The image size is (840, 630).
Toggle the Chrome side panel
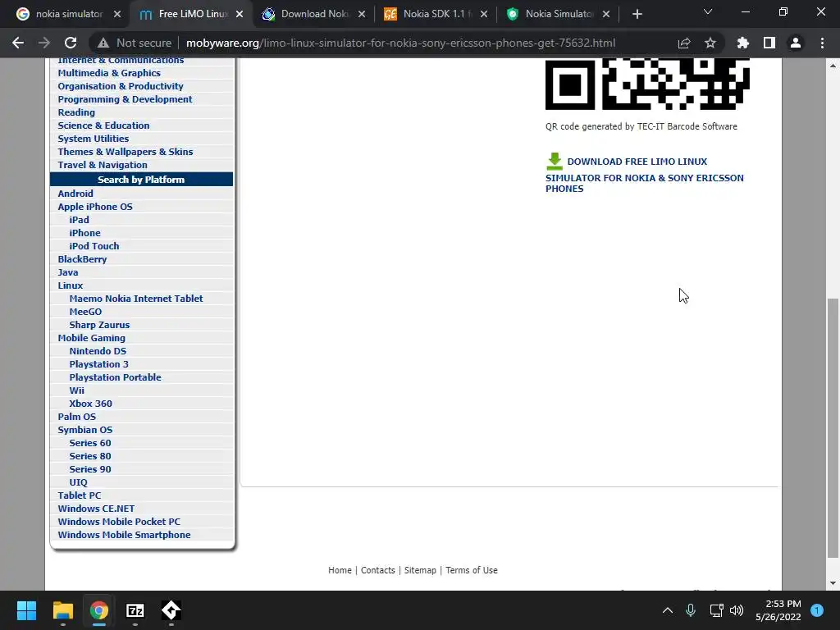coord(769,43)
